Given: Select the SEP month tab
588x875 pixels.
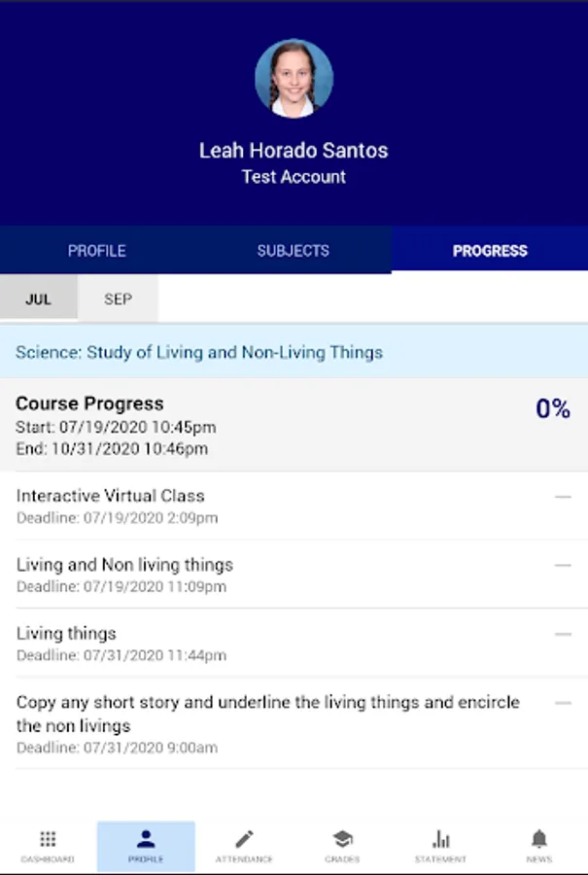Looking at the screenshot, I should click(118, 298).
